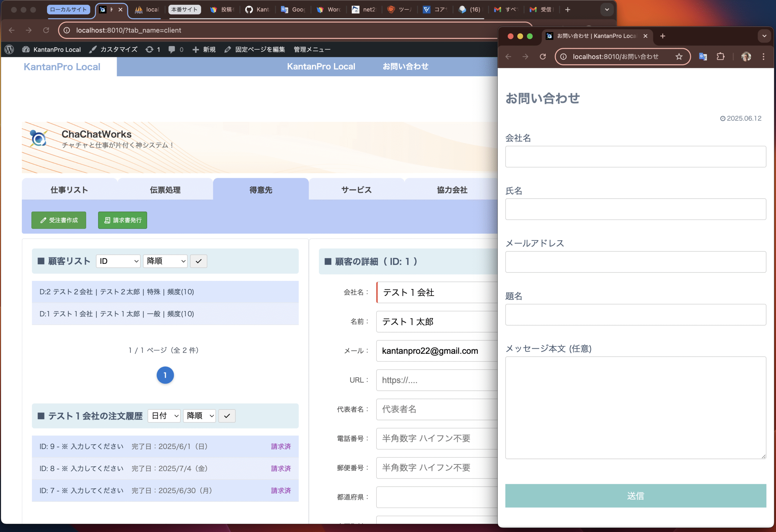Click the 電話番号 input field

(x=437, y=439)
